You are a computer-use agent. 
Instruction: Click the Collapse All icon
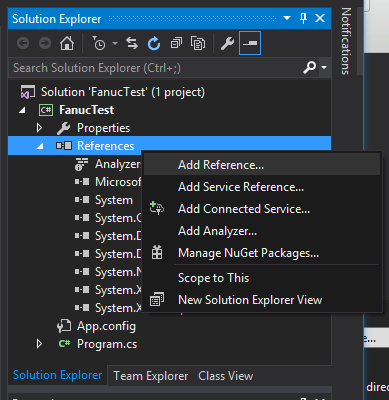[x=176, y=43]
